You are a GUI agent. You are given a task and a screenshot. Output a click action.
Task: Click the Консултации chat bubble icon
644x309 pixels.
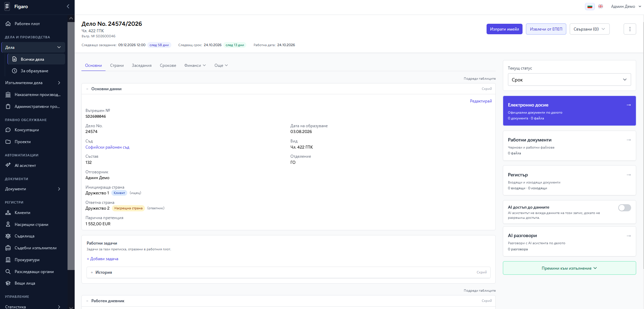point(8,130)
